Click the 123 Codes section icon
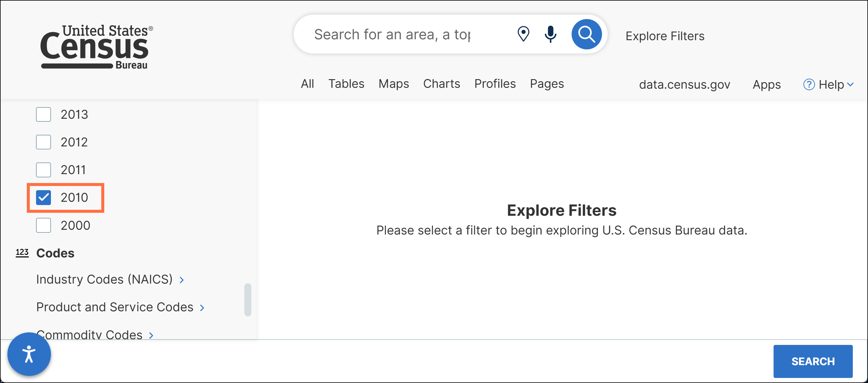This screenshot has height=383, width=868. coord(22,253)
